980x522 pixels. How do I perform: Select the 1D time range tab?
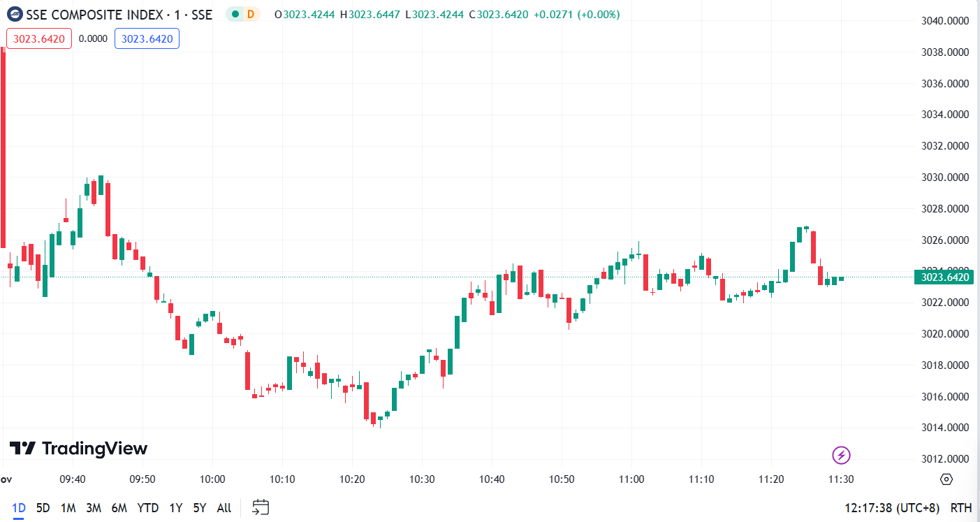(19, 508)
